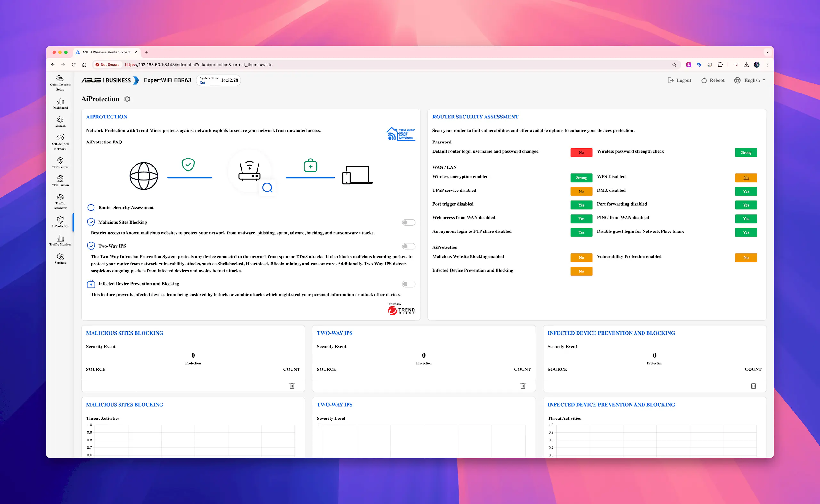Click the VPN Fusion sidebar item
Screen dimensions: 820x504
59,182
